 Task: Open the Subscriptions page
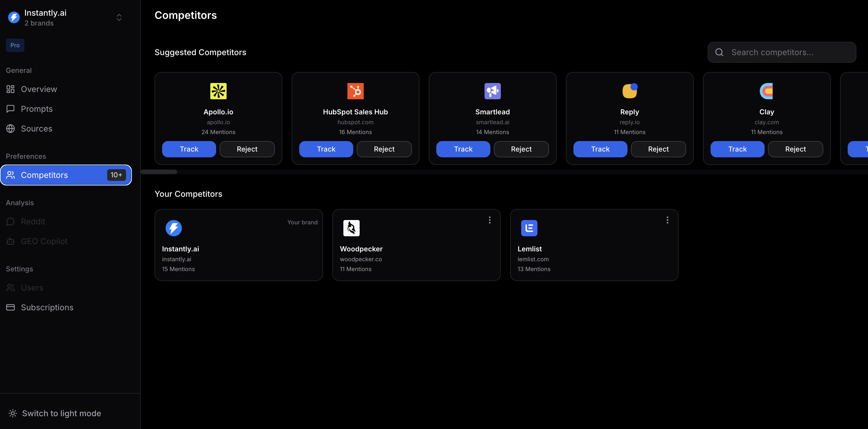point(66,307)
